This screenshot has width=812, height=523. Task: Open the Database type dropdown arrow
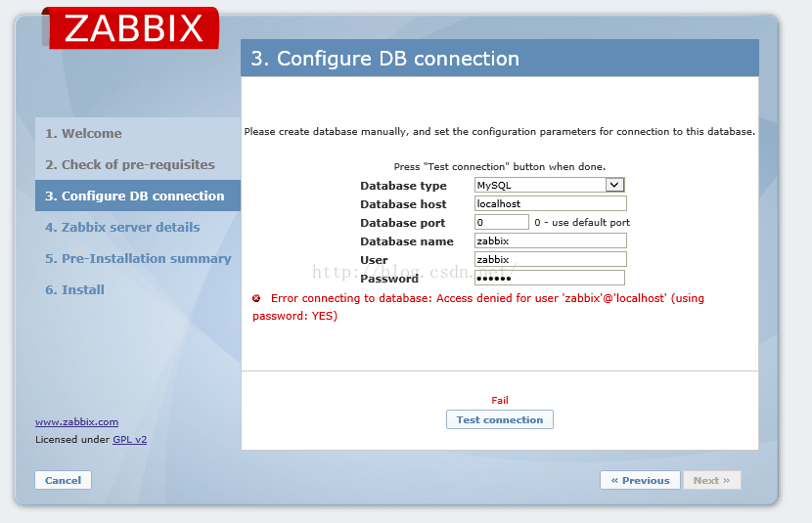coord(614,185)
